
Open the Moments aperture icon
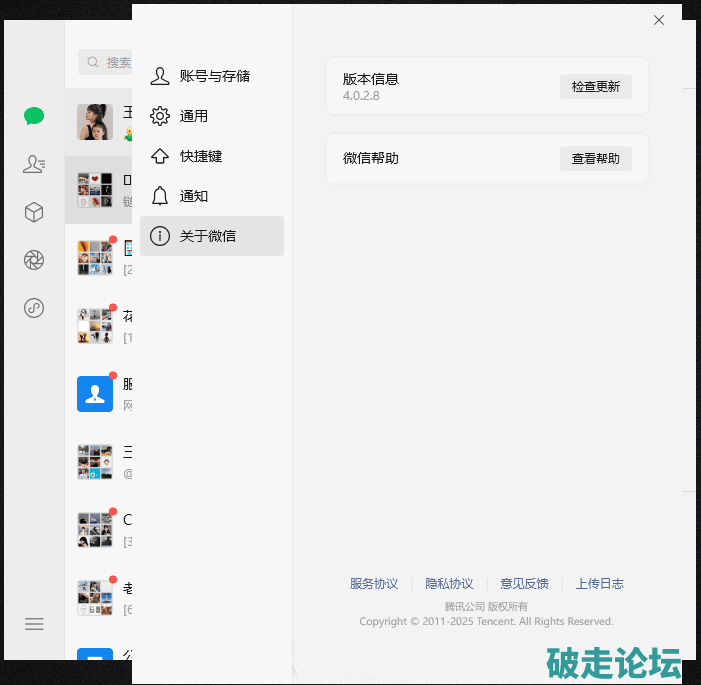(34, 260)
